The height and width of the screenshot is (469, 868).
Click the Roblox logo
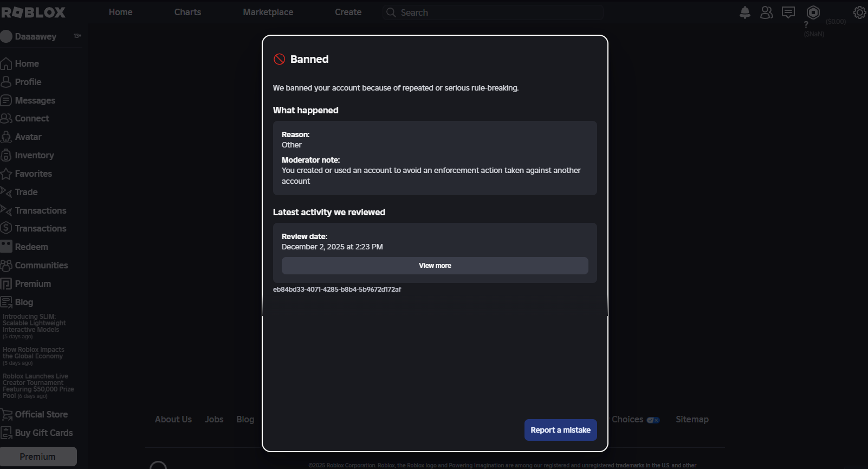(34, 12)
